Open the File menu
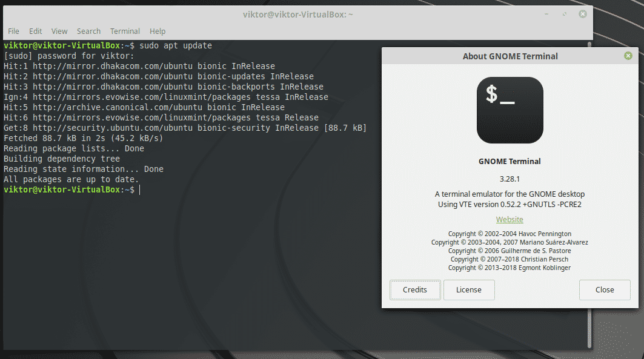Viewport: 644px width, 359px height. tap(13, 31)
